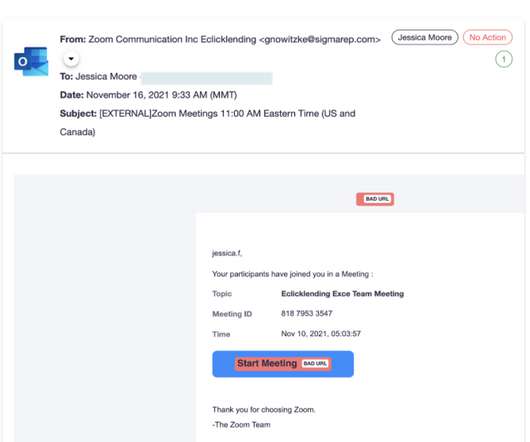
Task: Click the To recipient name Jessica Moore
Action: point(106,77)
